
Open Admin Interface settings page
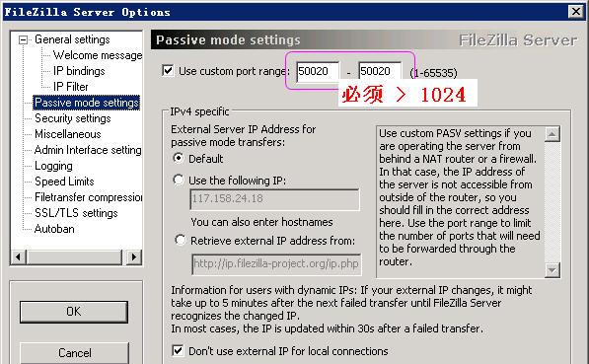pos(88,150)
